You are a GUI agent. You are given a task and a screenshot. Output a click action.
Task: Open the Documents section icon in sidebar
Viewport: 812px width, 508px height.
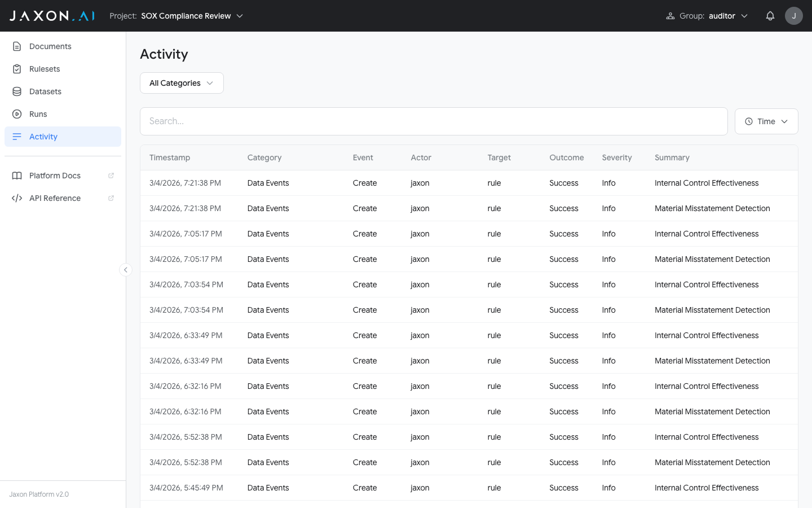pos(17,46)
